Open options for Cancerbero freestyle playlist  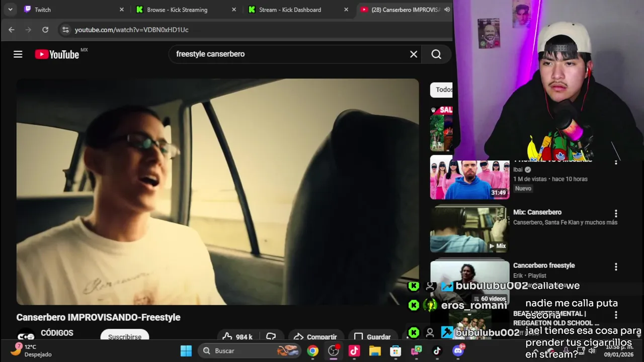coord(616,267)
